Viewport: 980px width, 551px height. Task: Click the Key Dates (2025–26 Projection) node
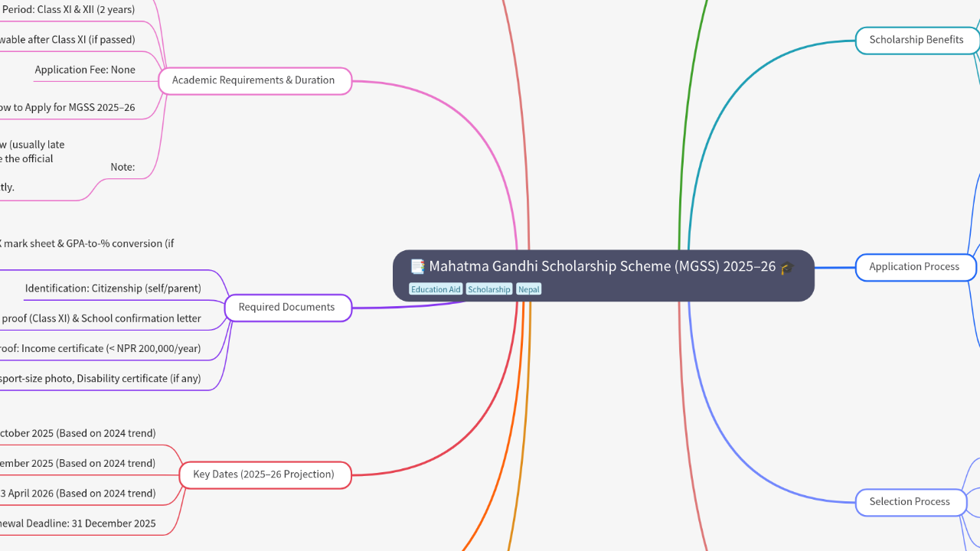point(263,474)
